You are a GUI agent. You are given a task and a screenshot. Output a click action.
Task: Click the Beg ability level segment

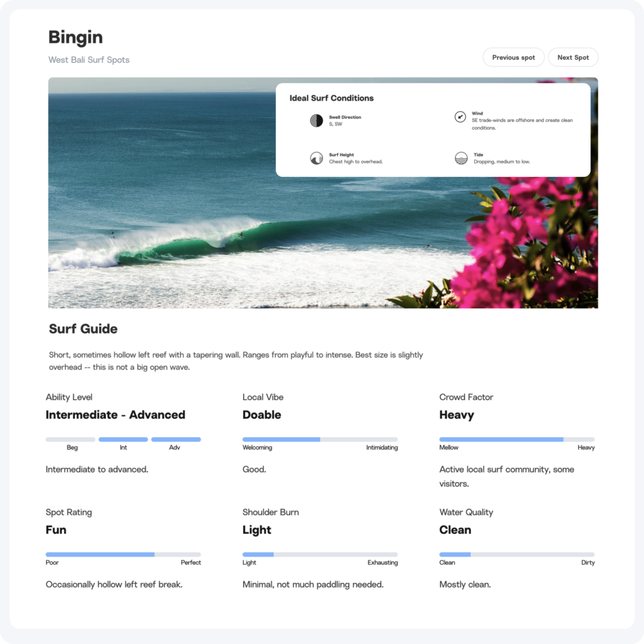point(70,440)
